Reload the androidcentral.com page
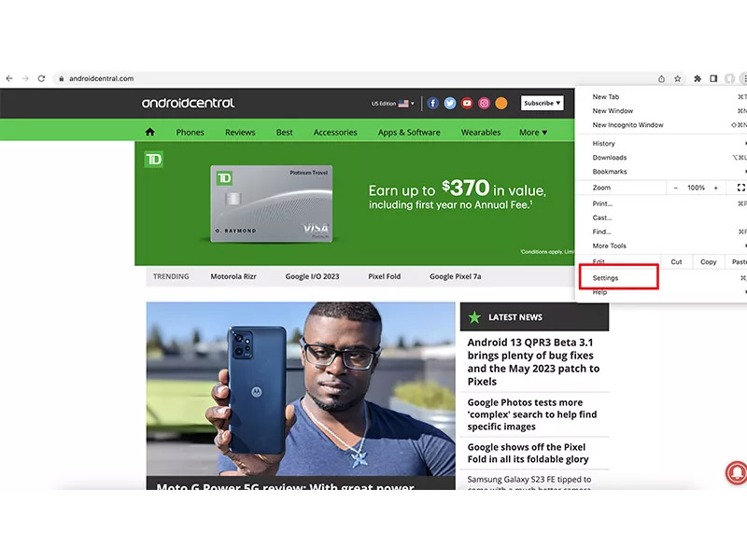 click(41, 78)
